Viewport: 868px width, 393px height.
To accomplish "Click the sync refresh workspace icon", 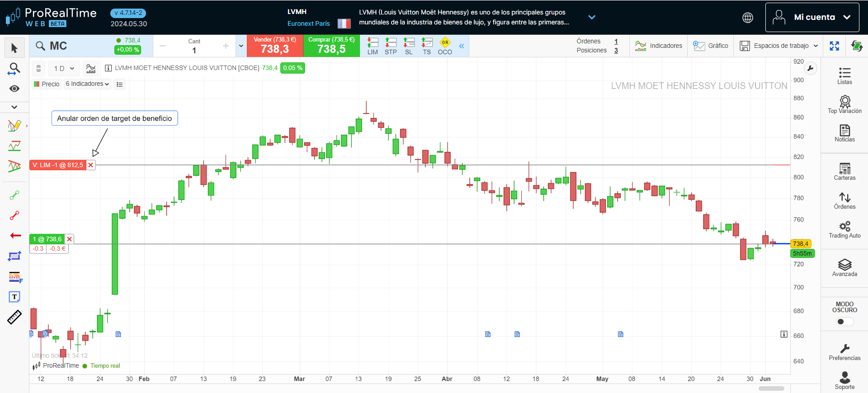I will pos(856,46).
